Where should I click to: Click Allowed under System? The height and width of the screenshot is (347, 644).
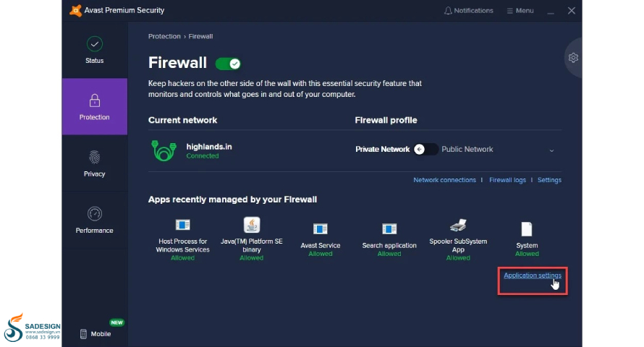coord(527,254)
